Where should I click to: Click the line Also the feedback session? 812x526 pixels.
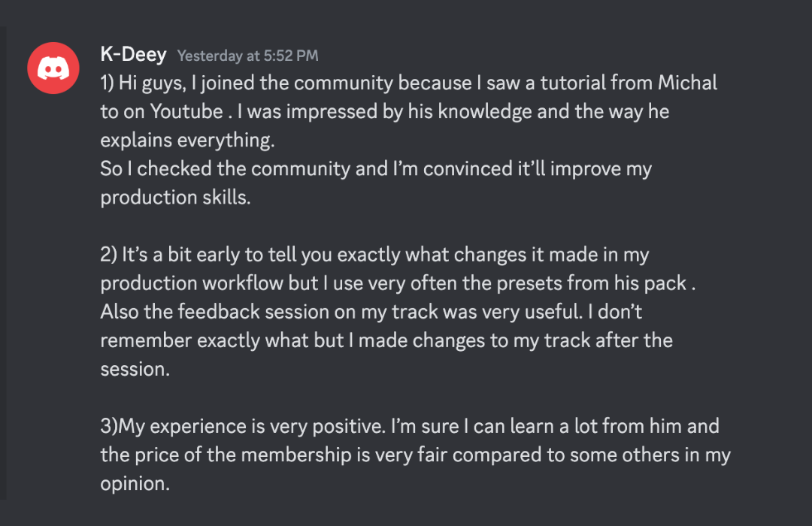(371, 312)
